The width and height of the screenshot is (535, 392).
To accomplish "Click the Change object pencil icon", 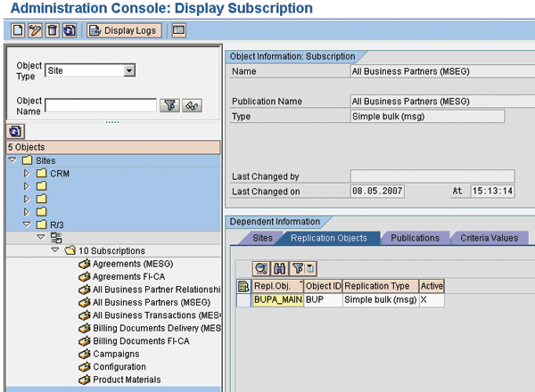I will (35, 30).
